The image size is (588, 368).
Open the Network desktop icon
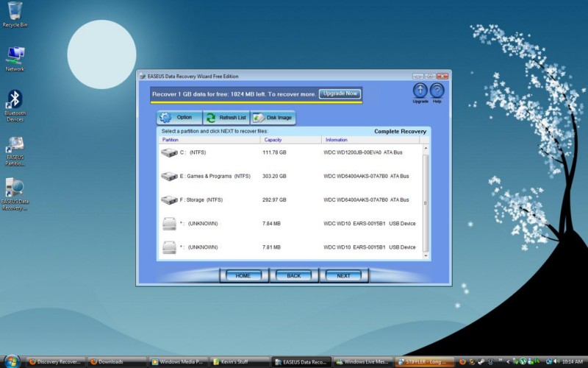click(x=15, y=59)
